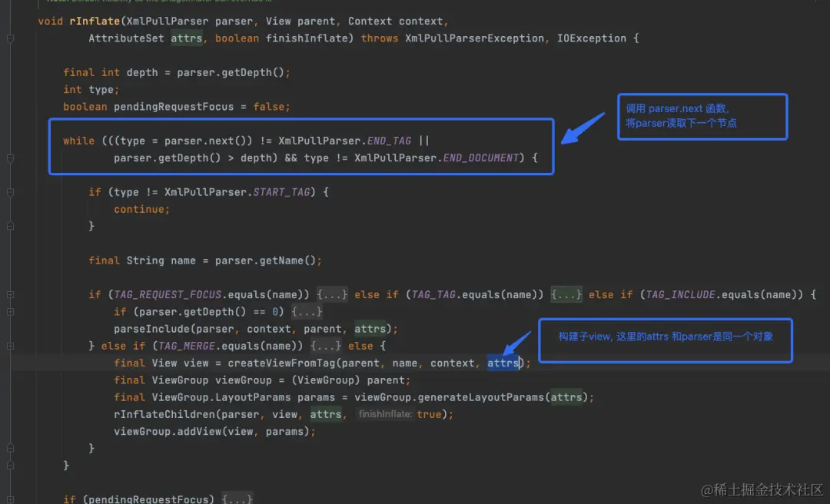
Task: Click the 'parseInclude' method call
Action: [151, 329]
